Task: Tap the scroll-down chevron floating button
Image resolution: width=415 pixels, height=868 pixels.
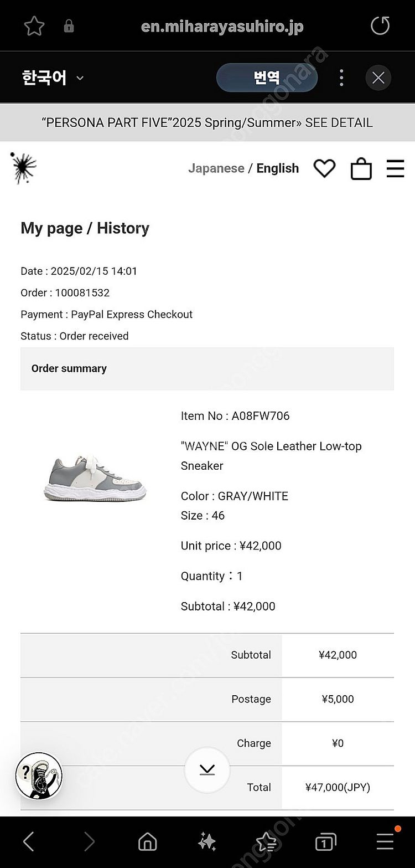Action: click(x=207, y=770)
